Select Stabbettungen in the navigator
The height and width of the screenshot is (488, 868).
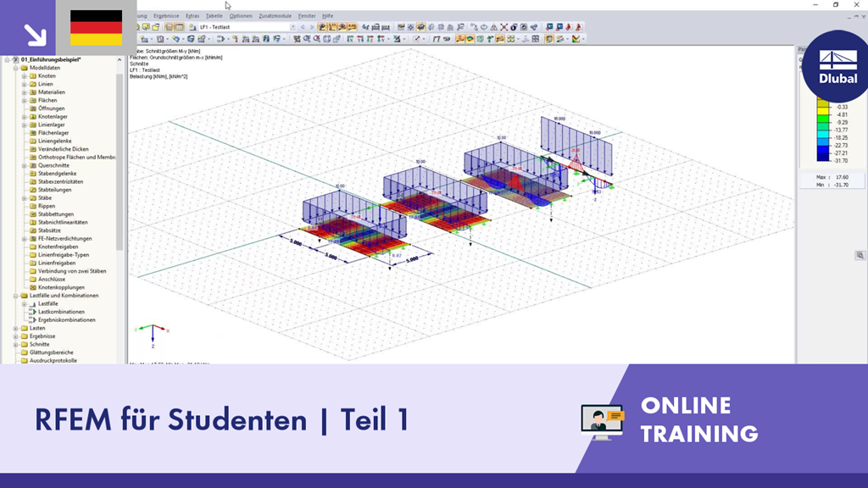(55, 214)
